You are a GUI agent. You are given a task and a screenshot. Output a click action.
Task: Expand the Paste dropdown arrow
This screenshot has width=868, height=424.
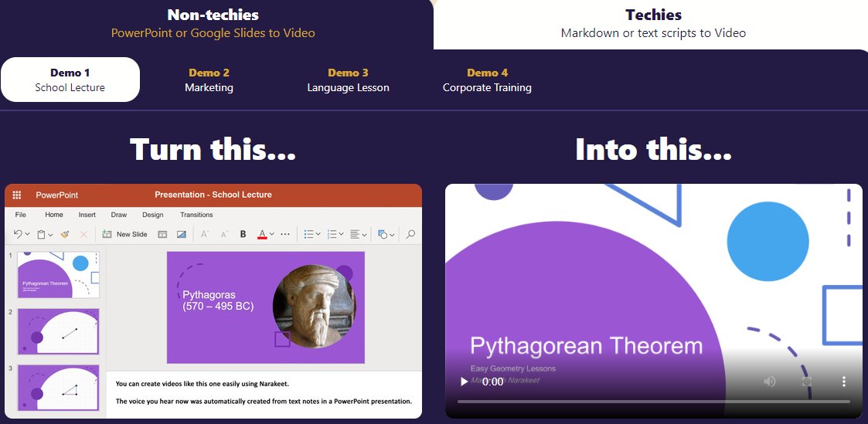[51, 235]
